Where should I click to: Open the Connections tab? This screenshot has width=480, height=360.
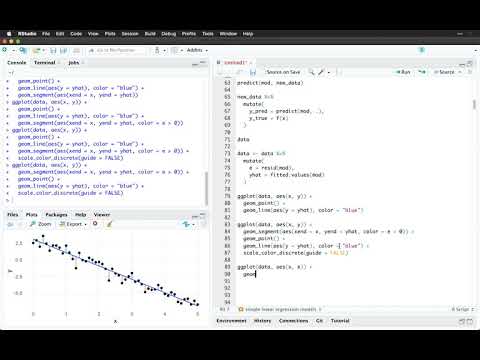click(x=294, y=321)
